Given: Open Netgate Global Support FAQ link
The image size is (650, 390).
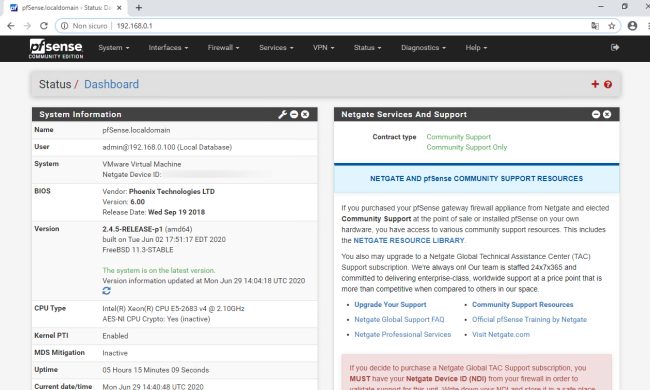Looking at the screenshot, I should tap(399, 320).
